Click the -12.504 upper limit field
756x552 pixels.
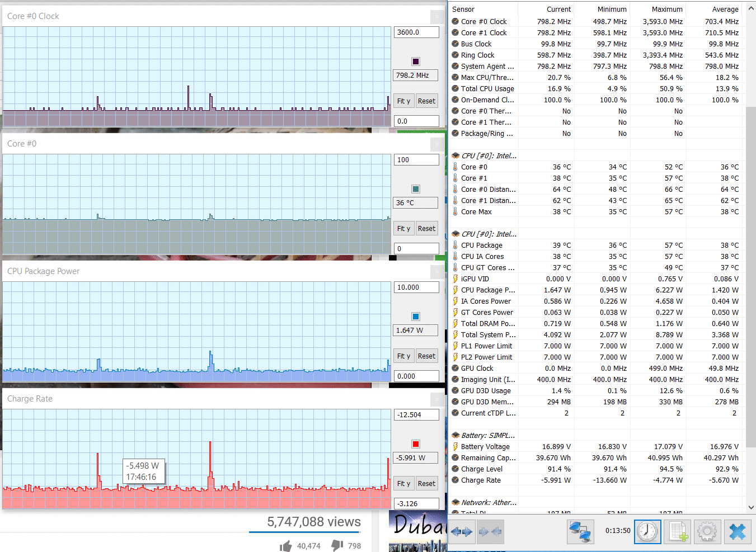[x=416, y=415]
